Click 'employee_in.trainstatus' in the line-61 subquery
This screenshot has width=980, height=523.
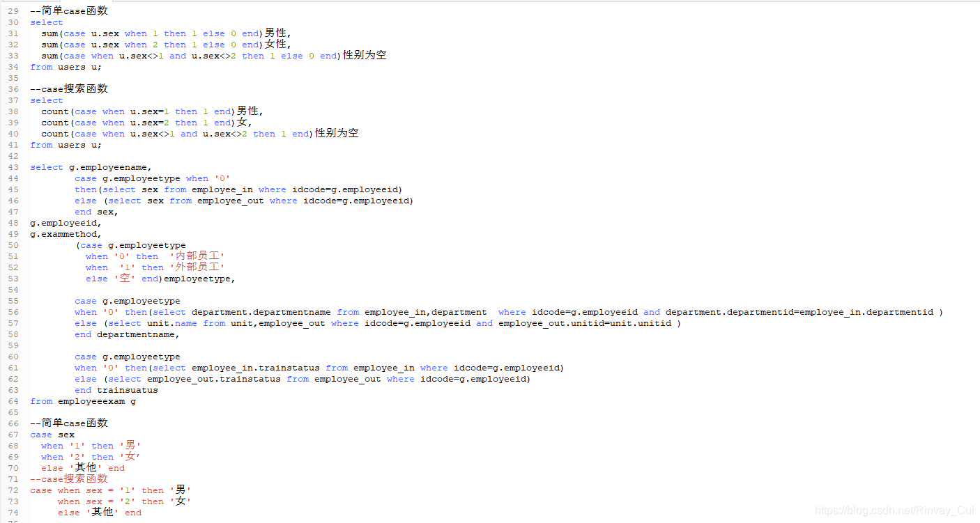pyautogui.click(x=256, y=368)
